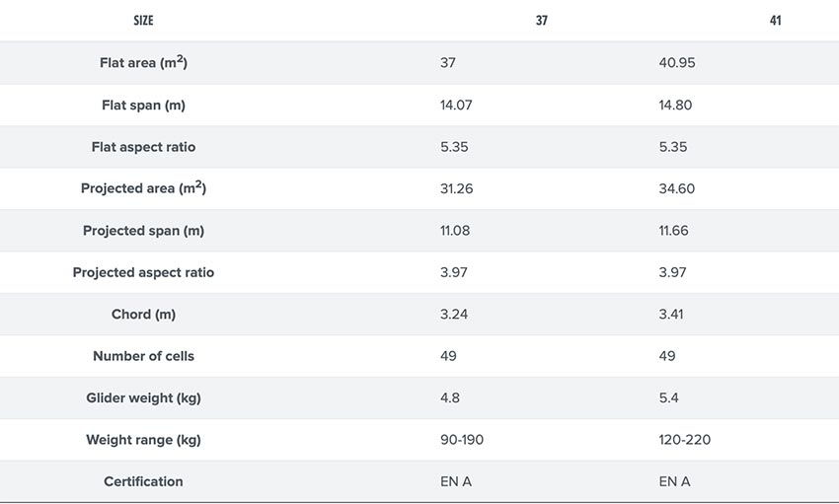
Task: Select weight range value 120-220
Action: 684,440
